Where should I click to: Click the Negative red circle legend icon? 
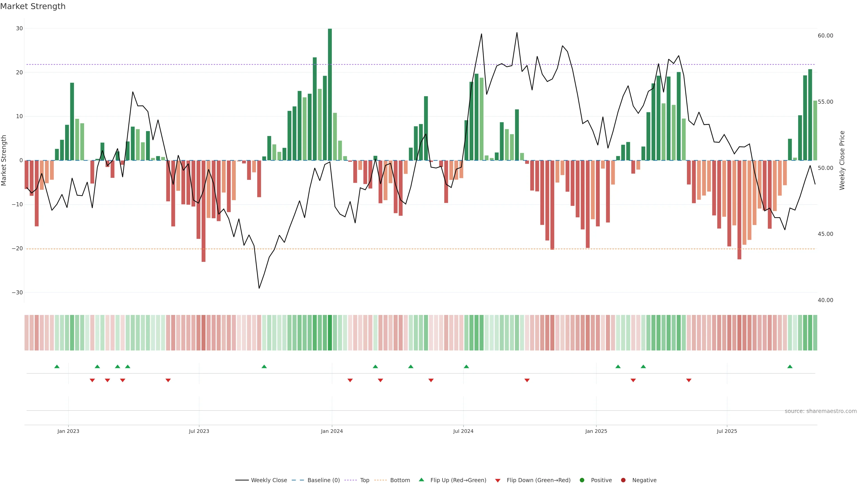coord(623,480)
